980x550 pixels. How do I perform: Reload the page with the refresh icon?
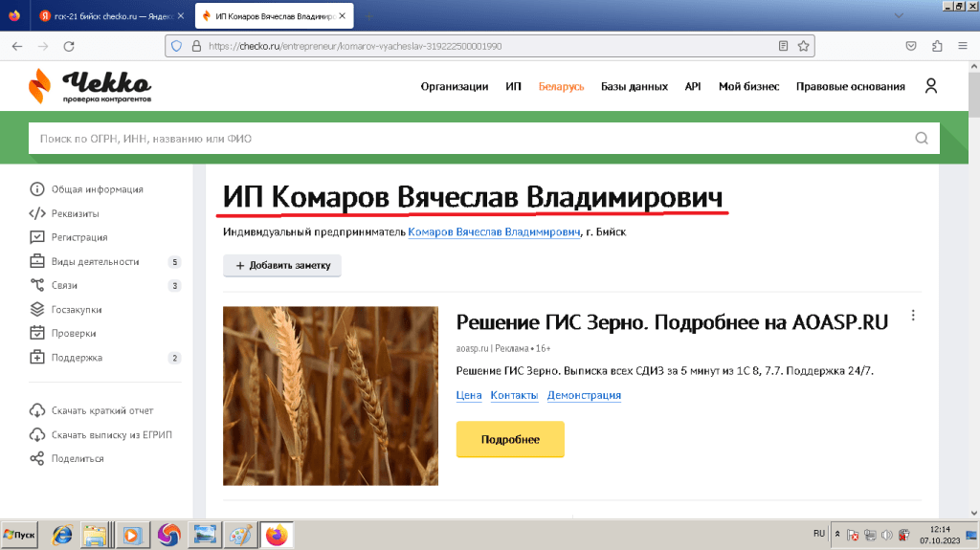click(67, 46)
